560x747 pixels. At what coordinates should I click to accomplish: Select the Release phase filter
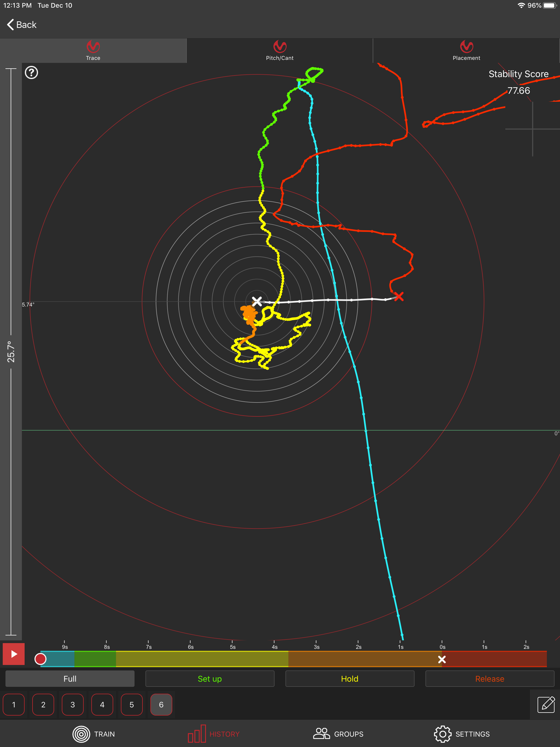pos(489,679)
